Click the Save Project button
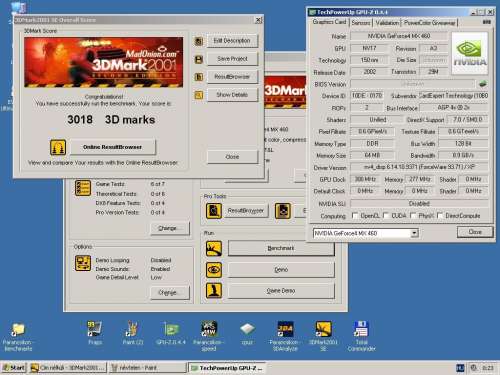The height and width of the screenshot is (375, 500). click(232, 59)
